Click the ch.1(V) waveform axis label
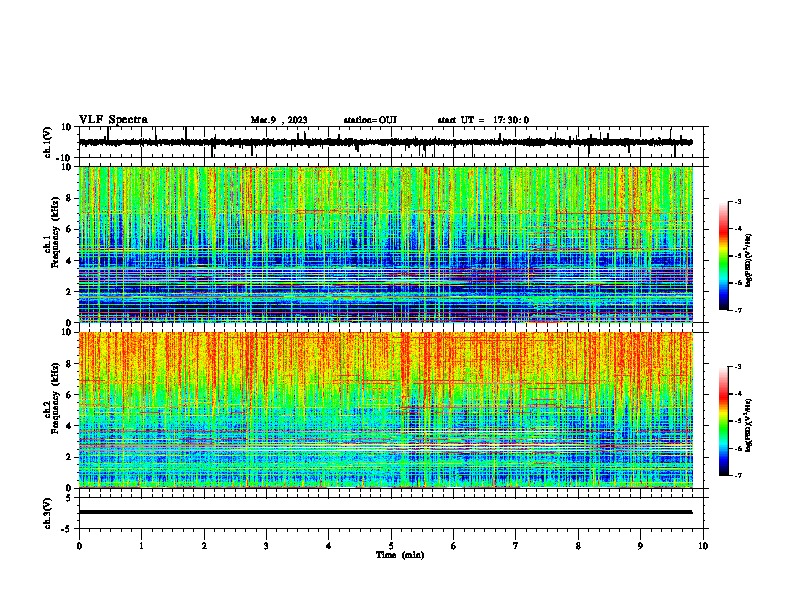The width and height of the screenshot is (792, 612). click(48, 142)
